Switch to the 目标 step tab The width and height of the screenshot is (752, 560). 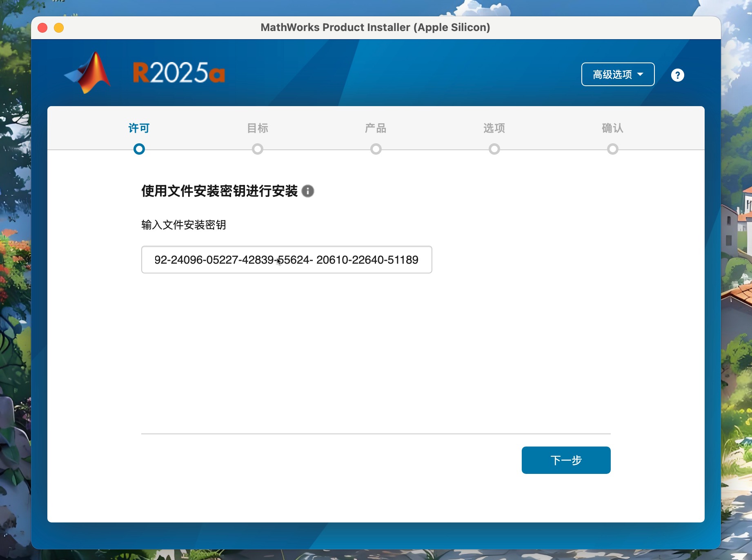tap(257, 128)
